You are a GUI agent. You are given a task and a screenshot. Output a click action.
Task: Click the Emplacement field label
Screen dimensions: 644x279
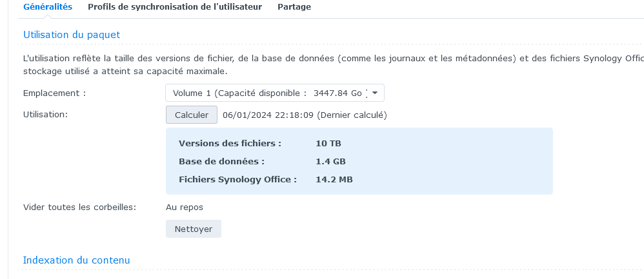[x=54, y=93]
